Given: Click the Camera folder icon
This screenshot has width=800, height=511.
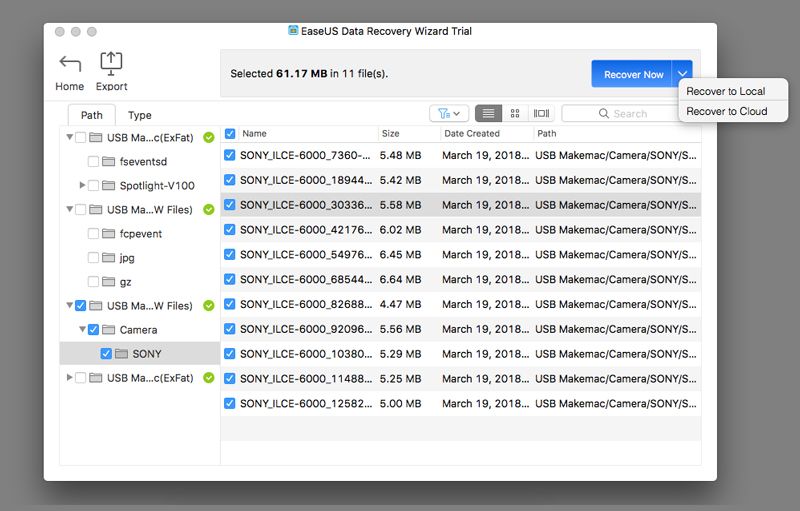Looking at the screenshot, I should coord(108,330).
